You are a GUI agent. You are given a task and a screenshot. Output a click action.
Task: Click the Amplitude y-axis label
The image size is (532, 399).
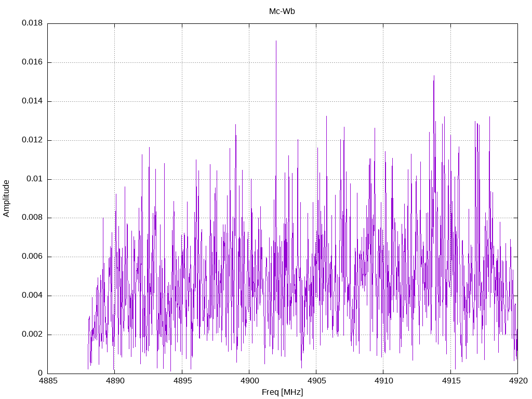[6, 198]
